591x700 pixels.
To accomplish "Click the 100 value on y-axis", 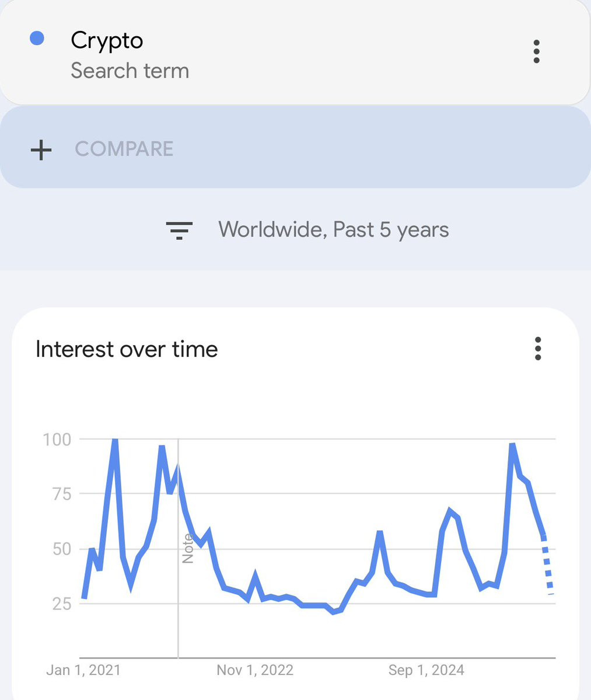I will 57,439.
